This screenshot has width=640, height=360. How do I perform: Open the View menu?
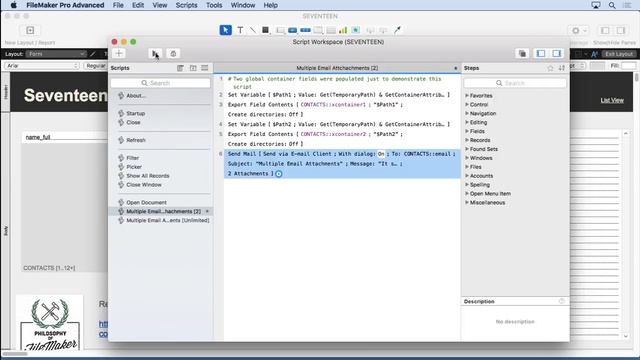160,5
